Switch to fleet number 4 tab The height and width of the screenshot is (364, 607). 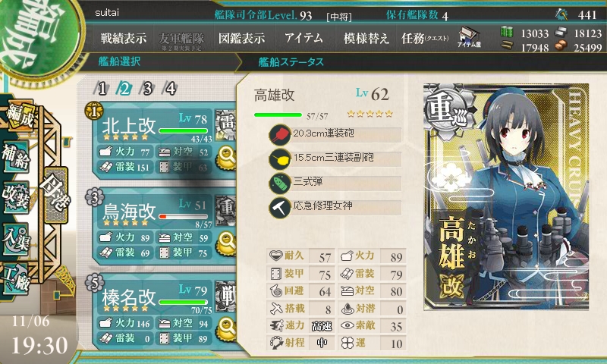[x=170, y=89]
